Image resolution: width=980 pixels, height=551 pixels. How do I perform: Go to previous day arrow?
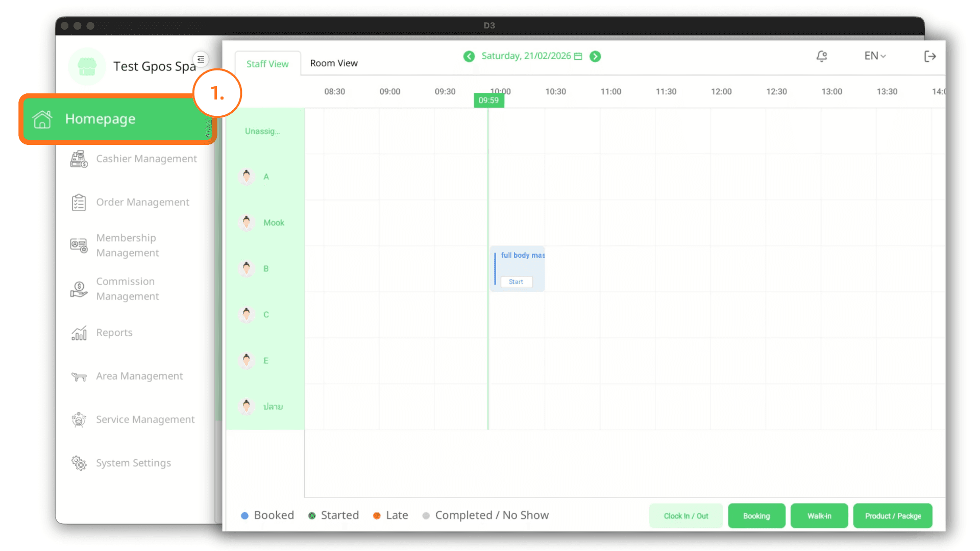[x=469, y=56]
